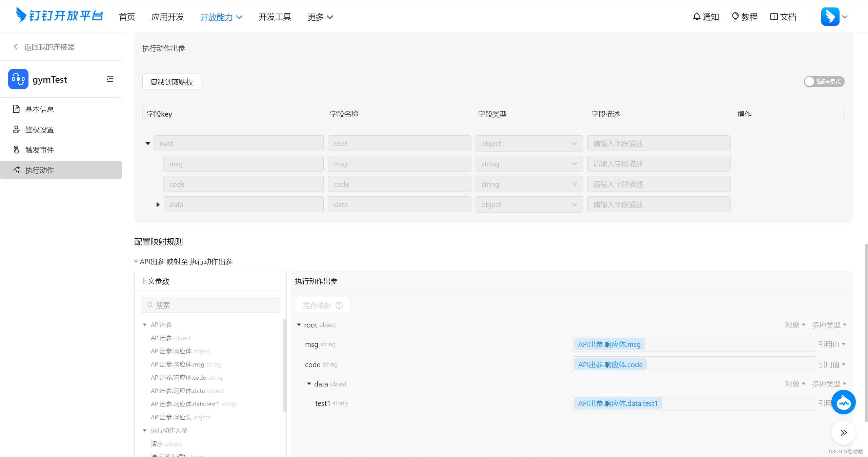Toggle the 编码模式 switch
This screenshot has height=457, width=868.
click(824, 82)
